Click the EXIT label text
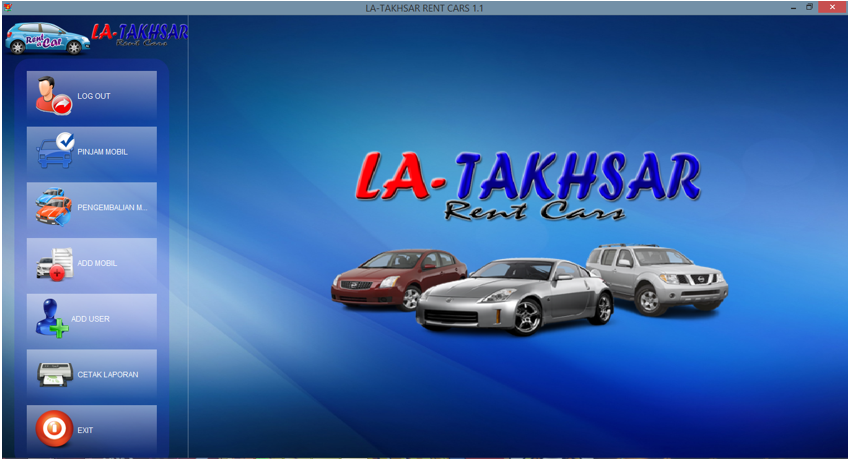848x459 pixels. (x=85, y=430)
